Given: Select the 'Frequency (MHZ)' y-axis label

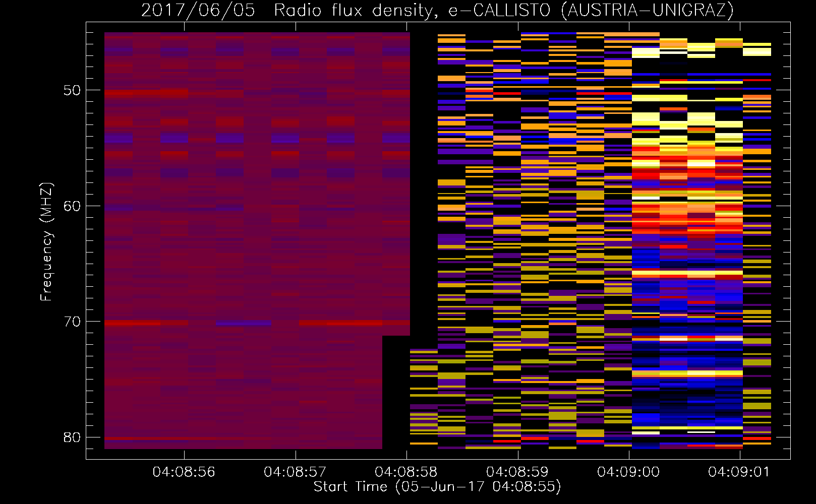Looking at the screenshot, I should pyautogui.click(x=46, y=242).
